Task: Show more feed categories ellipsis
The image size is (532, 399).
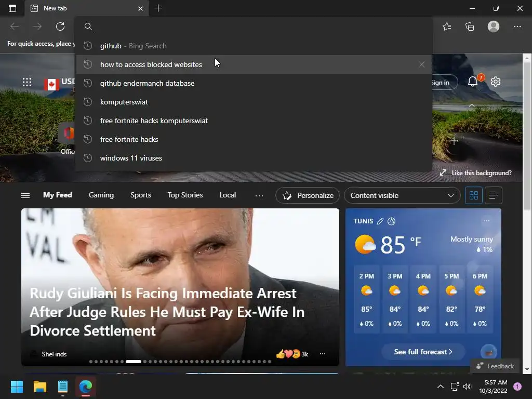Action: [259, 195]
